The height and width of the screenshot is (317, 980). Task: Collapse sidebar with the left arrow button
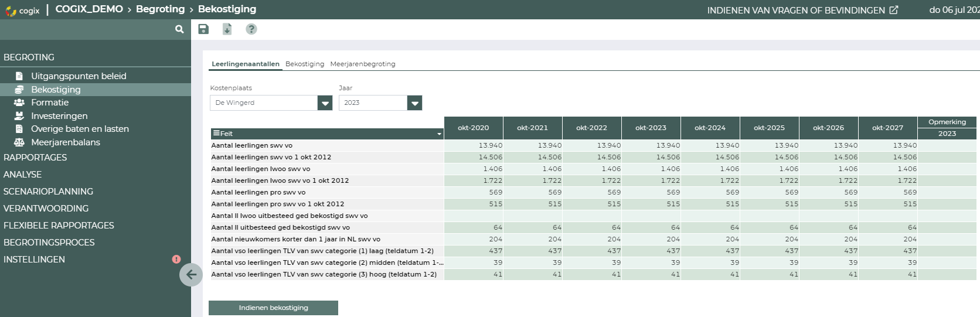pos(191,274)
